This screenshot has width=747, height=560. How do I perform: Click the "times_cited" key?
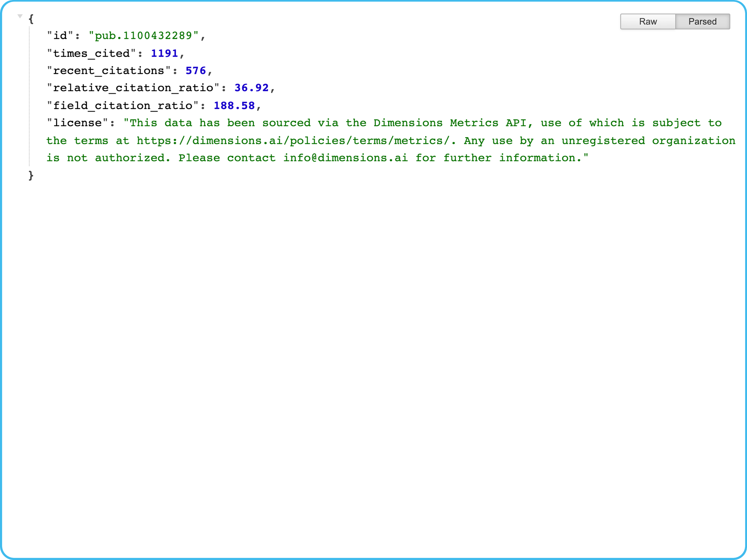click(91, 53)
